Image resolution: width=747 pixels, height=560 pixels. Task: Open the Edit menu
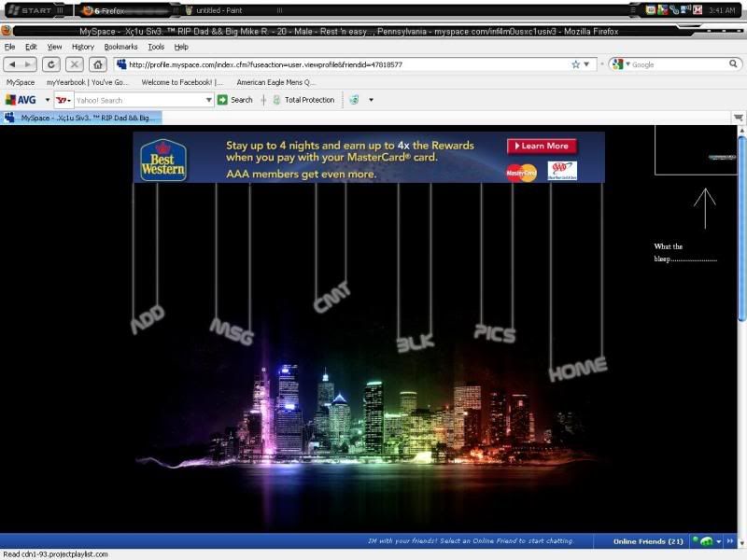click(x=31, y=47)
